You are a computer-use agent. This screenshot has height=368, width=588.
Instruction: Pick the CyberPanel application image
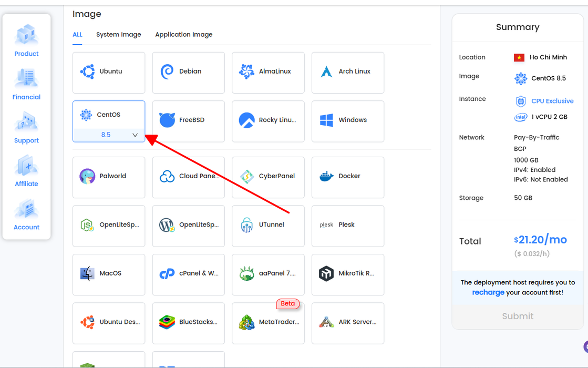pos(268,178)
